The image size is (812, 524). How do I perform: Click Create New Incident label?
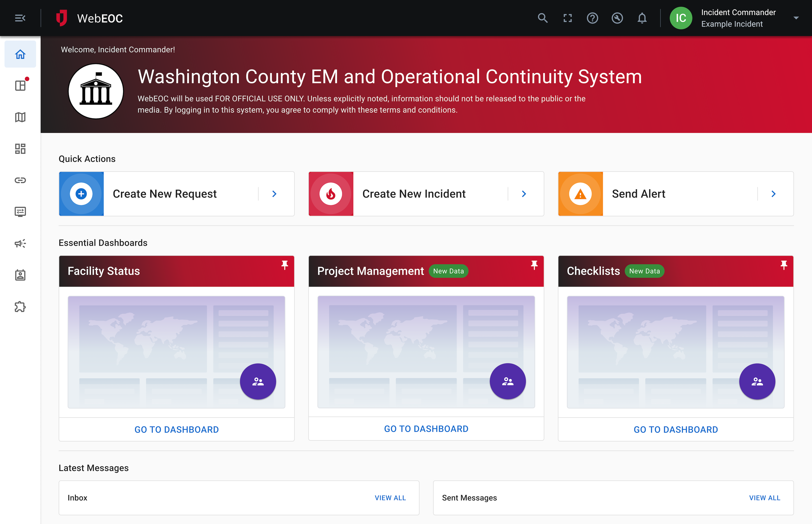click(x=414, y=194)
